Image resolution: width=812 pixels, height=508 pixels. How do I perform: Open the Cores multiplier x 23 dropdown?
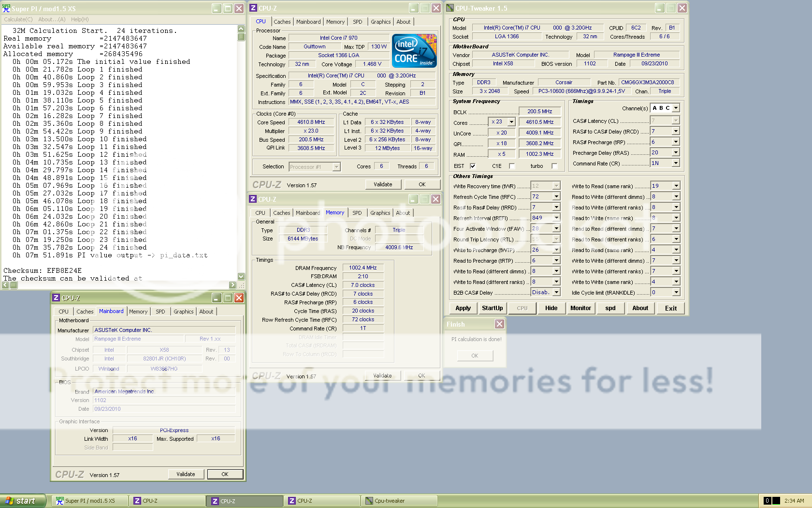(x=511, y=122)
